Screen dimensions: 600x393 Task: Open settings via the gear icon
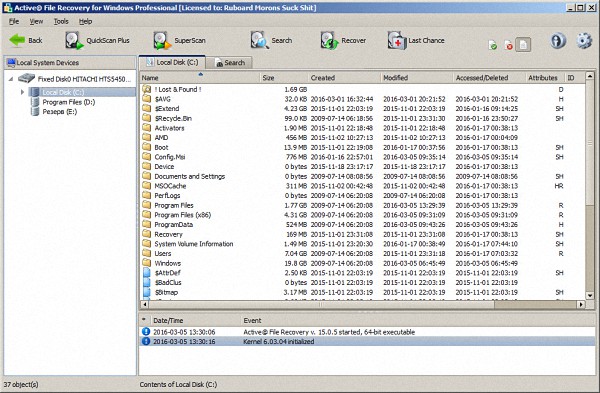pos(584,40)
